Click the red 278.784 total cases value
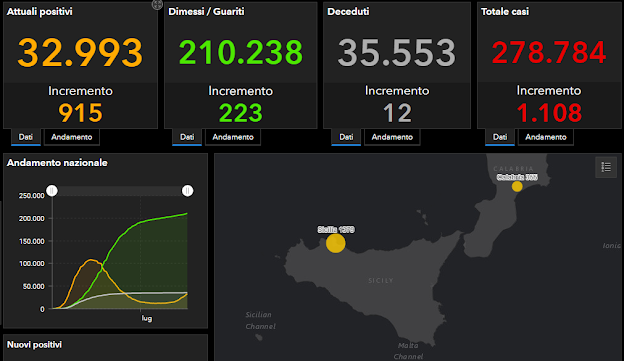The height and width of the screenshot is (361, 624). pyautogui.click(x=549, y=53)
